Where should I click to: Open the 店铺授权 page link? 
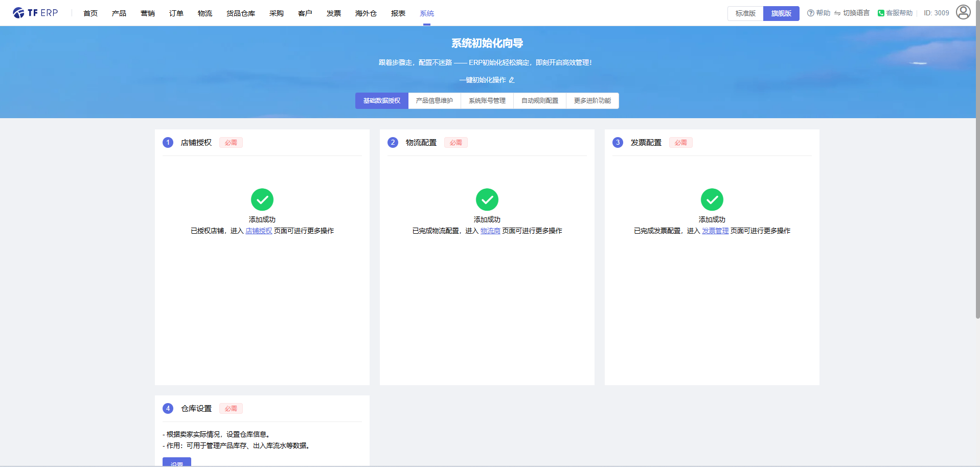(259, 231)
